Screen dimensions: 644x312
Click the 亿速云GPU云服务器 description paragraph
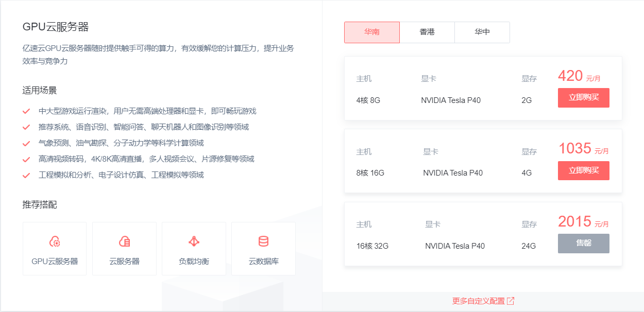coord(158,55)
